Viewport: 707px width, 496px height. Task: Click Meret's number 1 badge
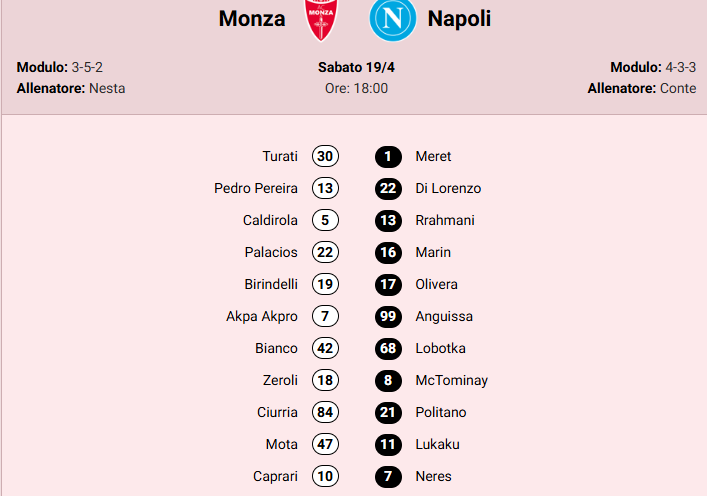tap(388, 156)
